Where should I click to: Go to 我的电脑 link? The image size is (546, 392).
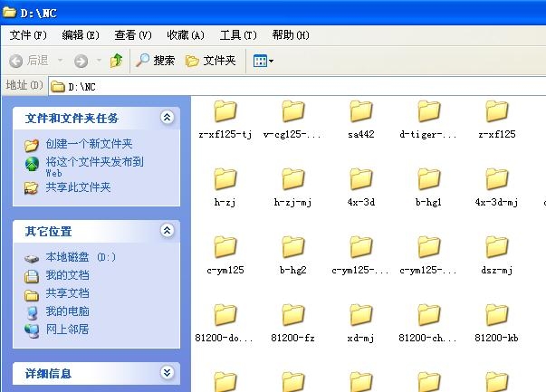67,311
